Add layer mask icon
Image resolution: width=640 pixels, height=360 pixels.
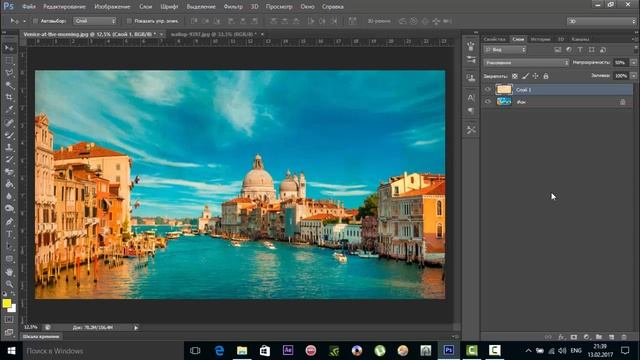click(x=574, y=337)
